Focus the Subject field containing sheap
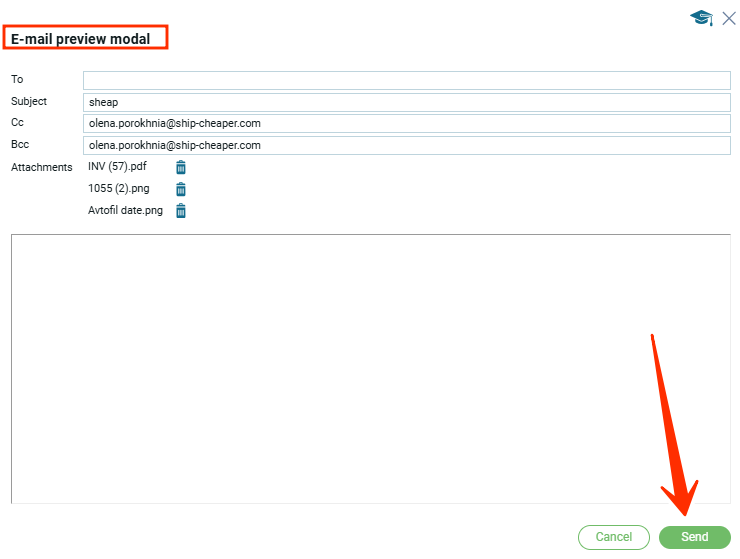Image resolution: width=740 pixels, height=559 pixels. coord(406,102)
